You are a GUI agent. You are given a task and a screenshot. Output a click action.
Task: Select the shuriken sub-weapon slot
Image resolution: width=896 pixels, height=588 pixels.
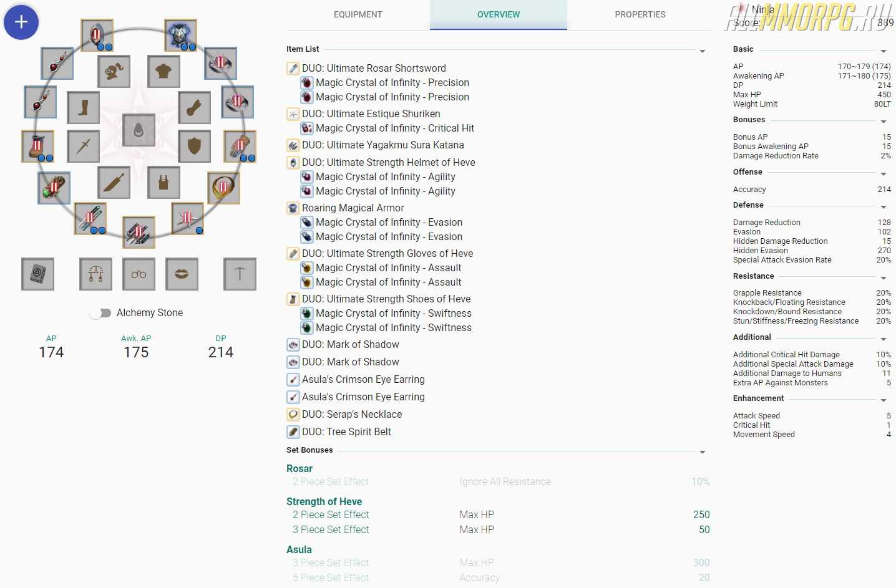tap(187, 218)
